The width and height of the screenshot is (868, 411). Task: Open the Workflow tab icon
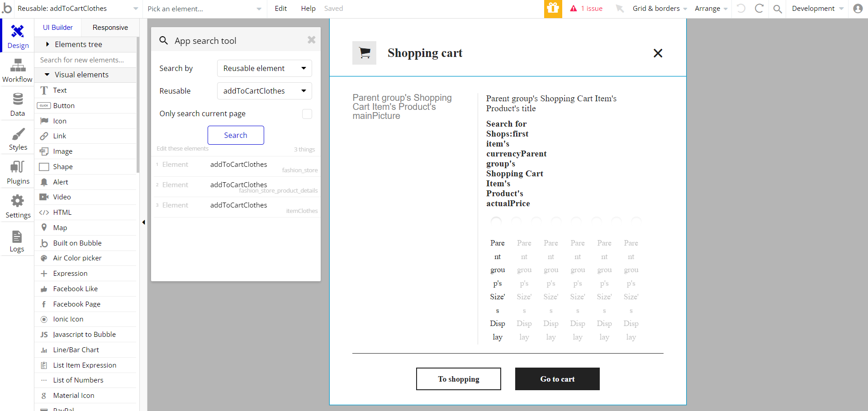tap(18, 66)
